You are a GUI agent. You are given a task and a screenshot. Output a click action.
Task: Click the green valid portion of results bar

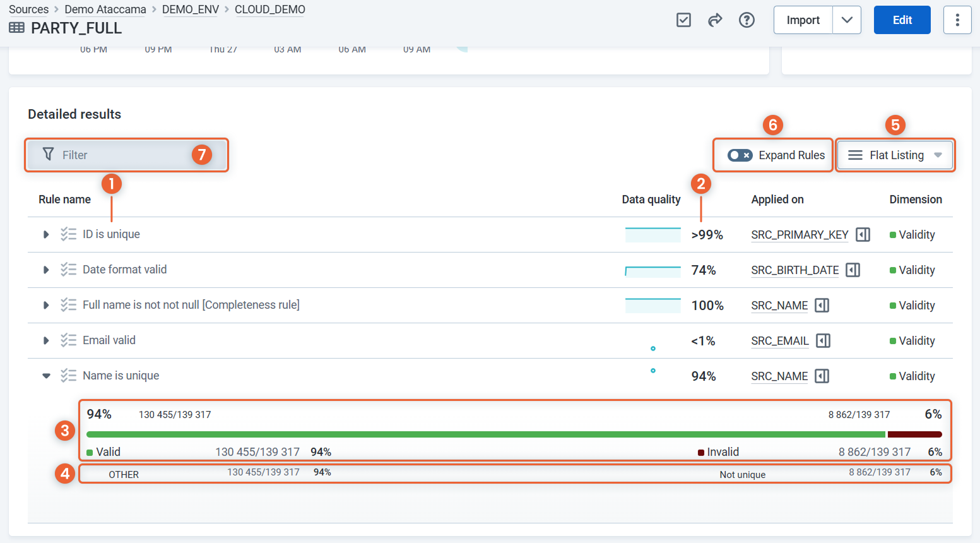coord(485,434)
